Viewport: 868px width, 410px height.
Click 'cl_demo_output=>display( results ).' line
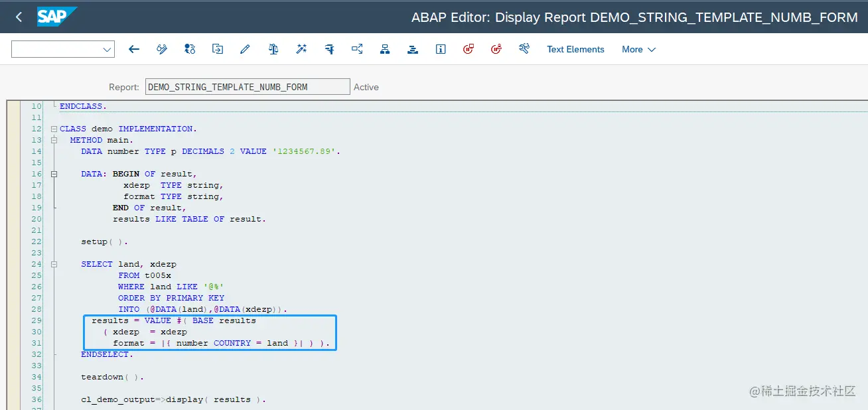pos(173,399)
